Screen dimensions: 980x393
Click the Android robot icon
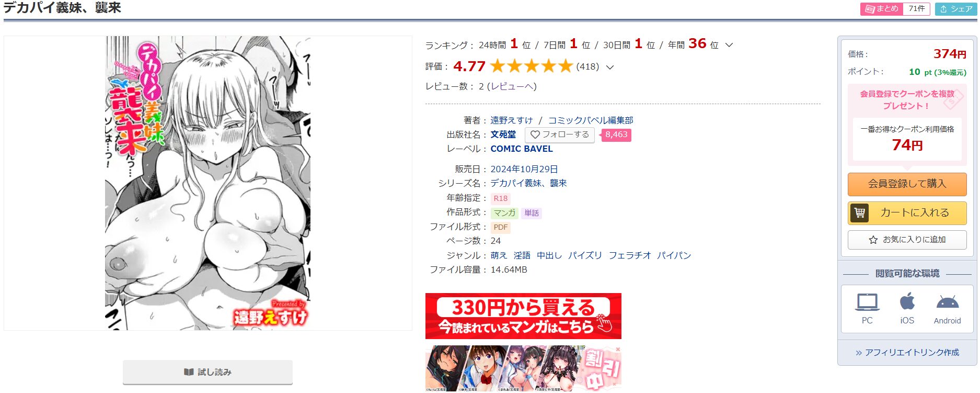948,302
